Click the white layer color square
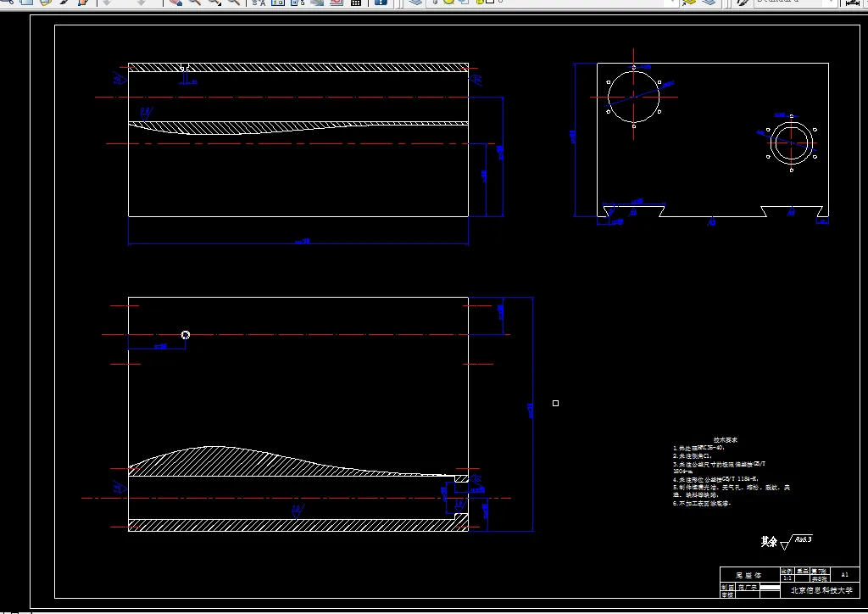This screenshot has height=614, width=868. pos(489,2)
